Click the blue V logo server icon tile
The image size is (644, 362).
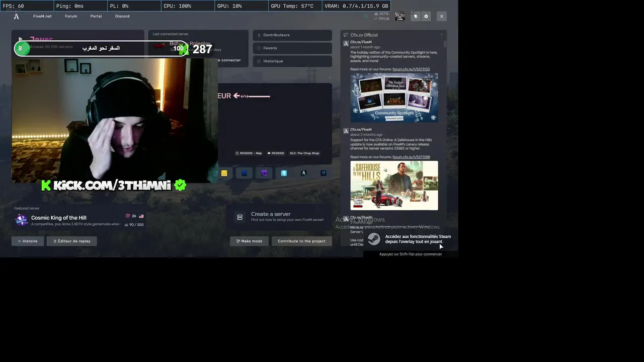coord(324,173)
